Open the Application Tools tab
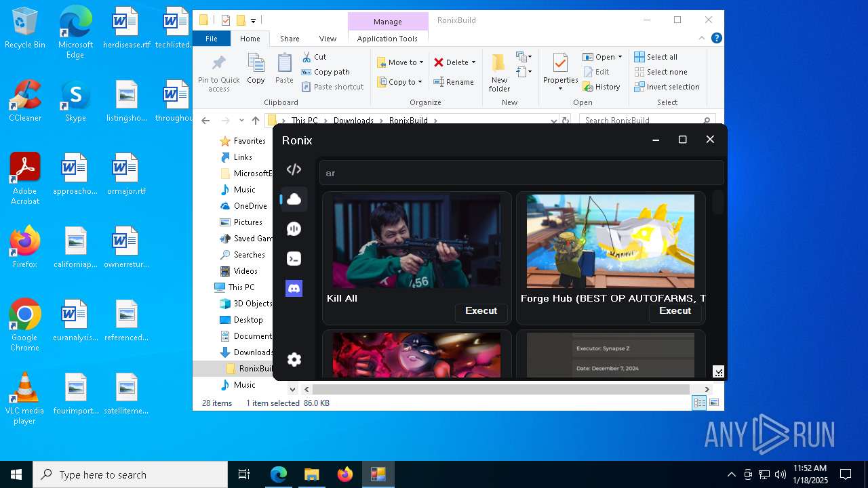 click(x=387, y=39)
